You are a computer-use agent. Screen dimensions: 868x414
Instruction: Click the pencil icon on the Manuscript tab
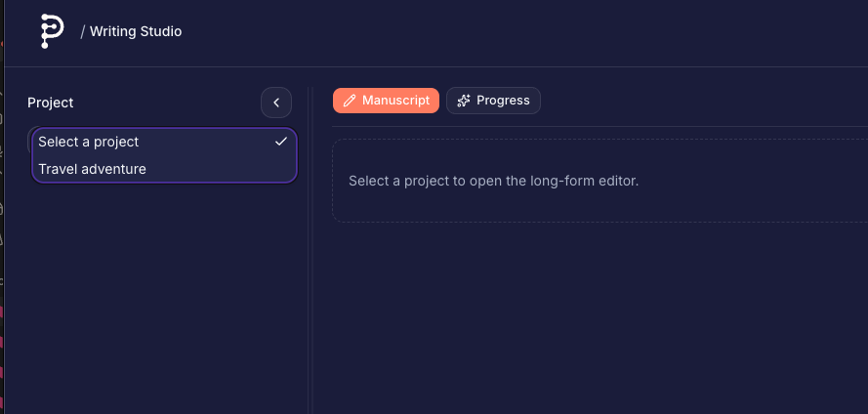pos(350,101)
